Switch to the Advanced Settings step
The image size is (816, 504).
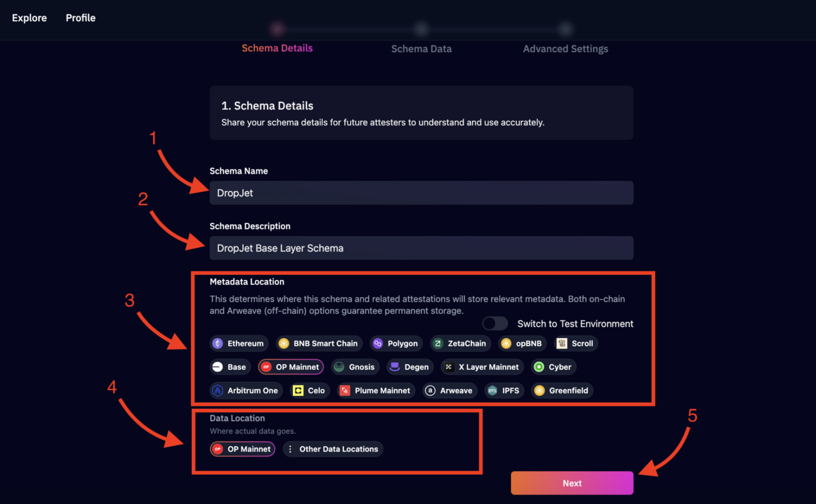click(x=565, y=48)
